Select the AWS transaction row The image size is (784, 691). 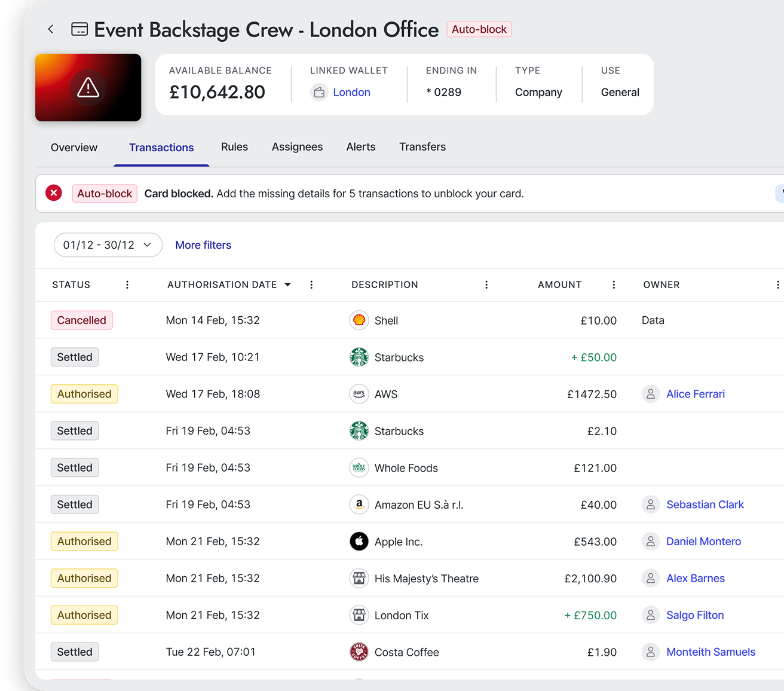click(409, 394)
